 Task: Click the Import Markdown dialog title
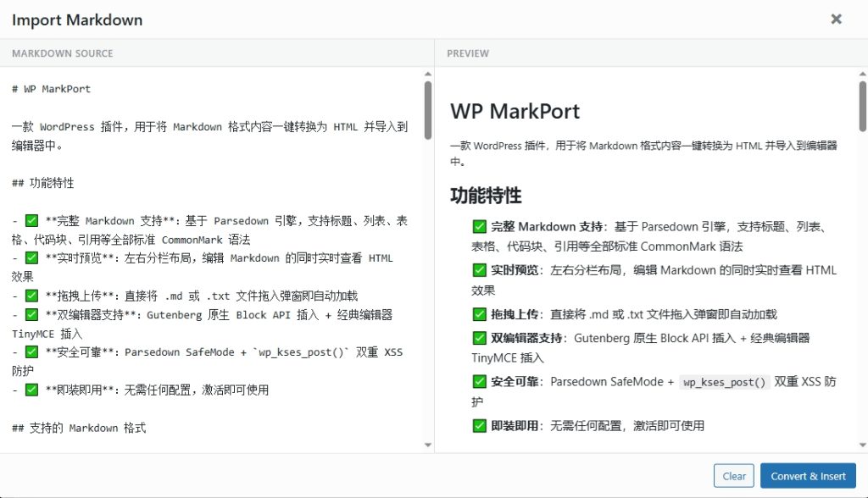(76, 19)
